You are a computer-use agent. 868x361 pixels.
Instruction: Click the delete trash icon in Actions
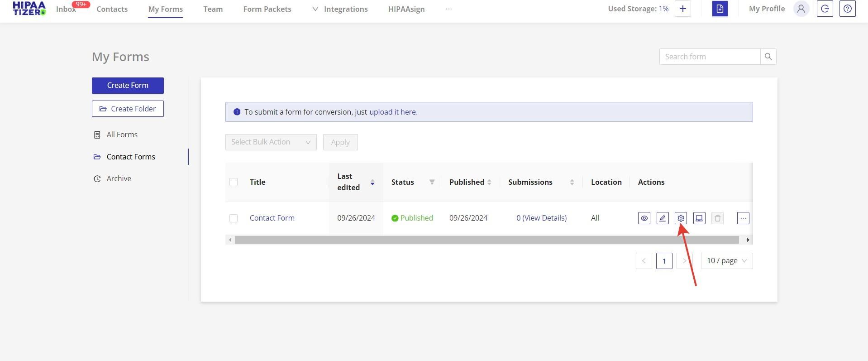(717, 218)
